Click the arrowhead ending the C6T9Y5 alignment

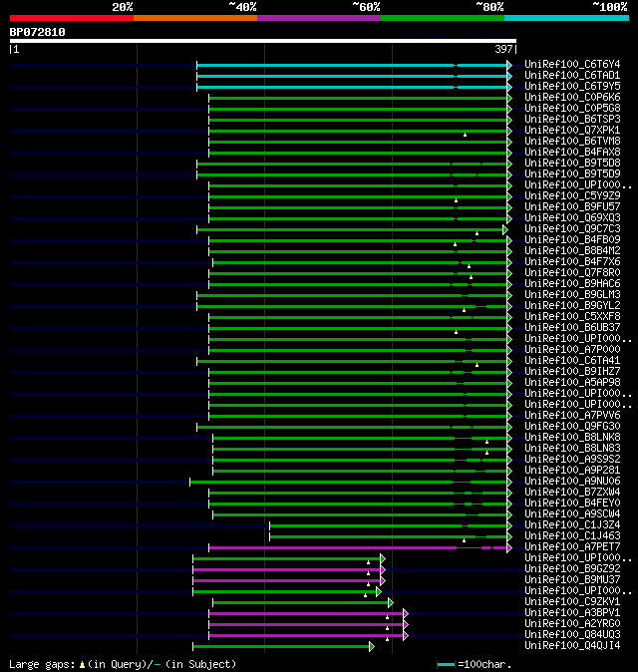pyautogui.click(x=509, y=87)
